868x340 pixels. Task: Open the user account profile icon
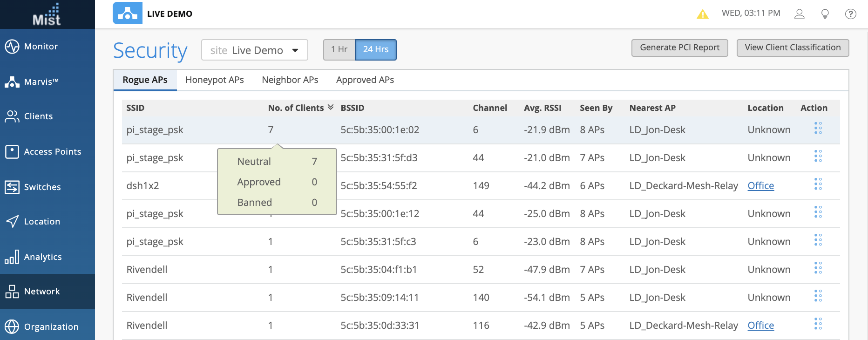coord(799,14)
